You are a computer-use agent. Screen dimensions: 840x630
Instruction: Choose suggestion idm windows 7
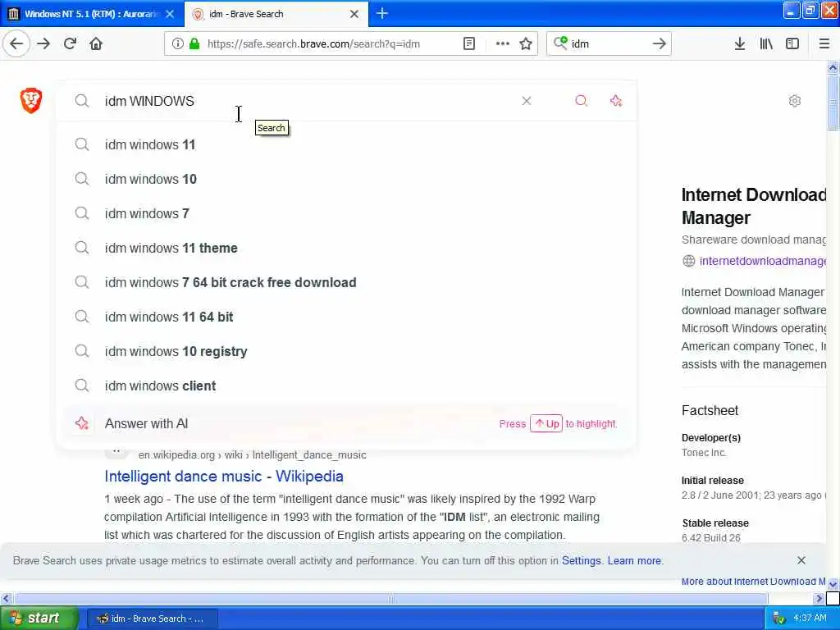[x=346, y=213]
